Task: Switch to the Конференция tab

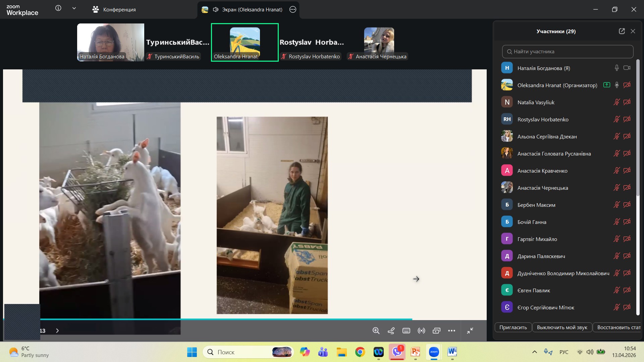Action: [x=114, y=10]
